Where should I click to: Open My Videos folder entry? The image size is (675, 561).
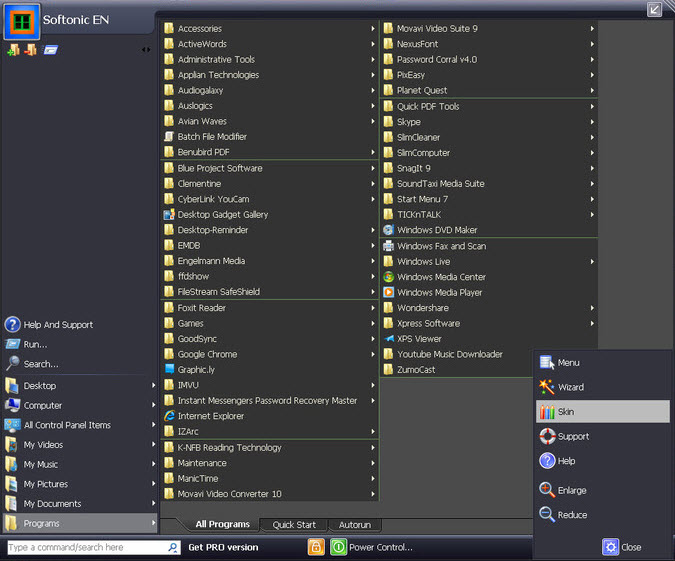coord(81,445)
